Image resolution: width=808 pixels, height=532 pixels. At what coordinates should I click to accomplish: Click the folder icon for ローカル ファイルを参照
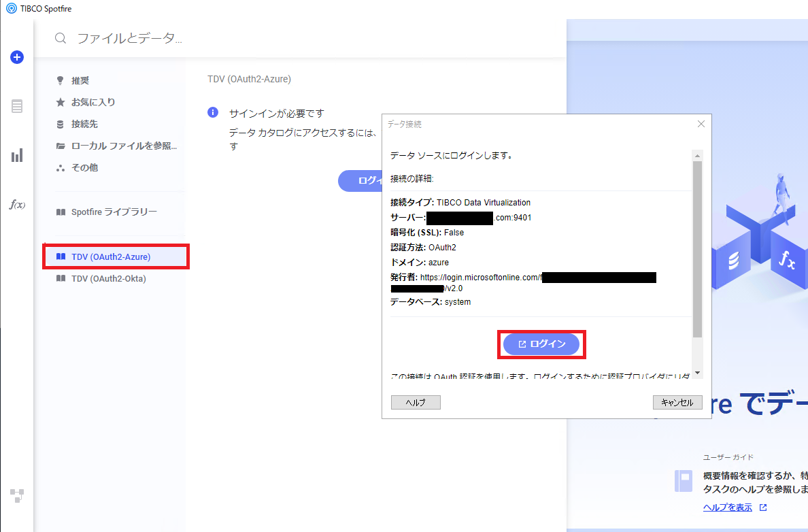click(x=61, y=146)
